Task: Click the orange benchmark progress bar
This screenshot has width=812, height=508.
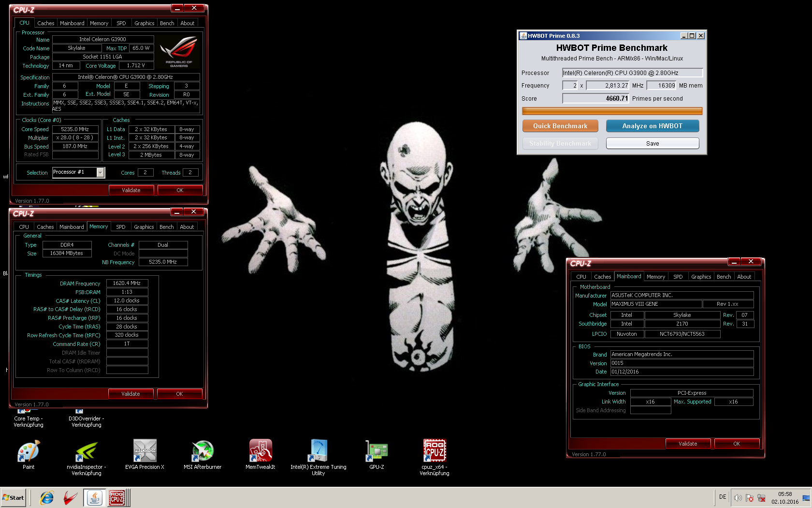Action: 612,111
